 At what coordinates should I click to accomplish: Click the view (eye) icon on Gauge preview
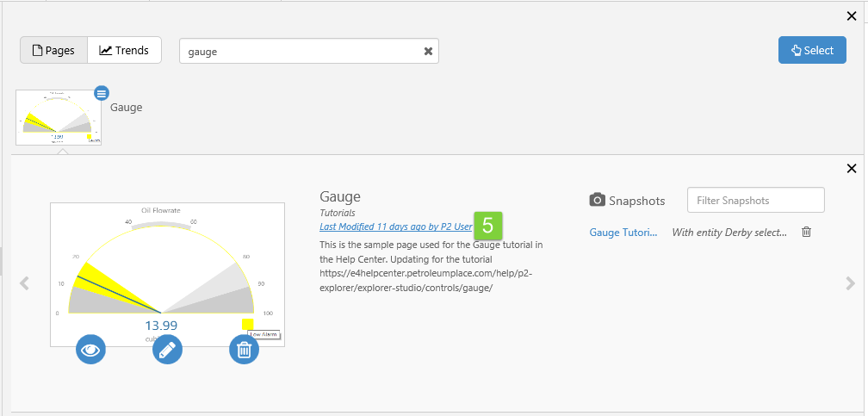[91, 349]
